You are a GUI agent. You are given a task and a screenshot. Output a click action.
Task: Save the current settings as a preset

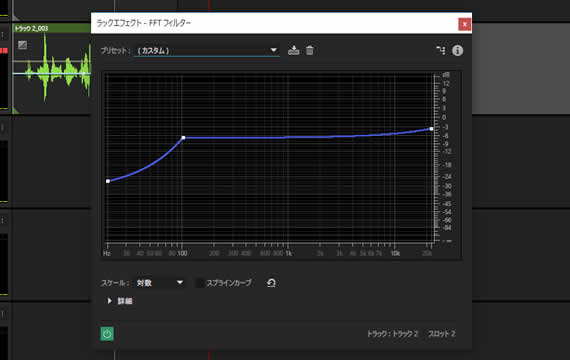click(x=293, y=50)
